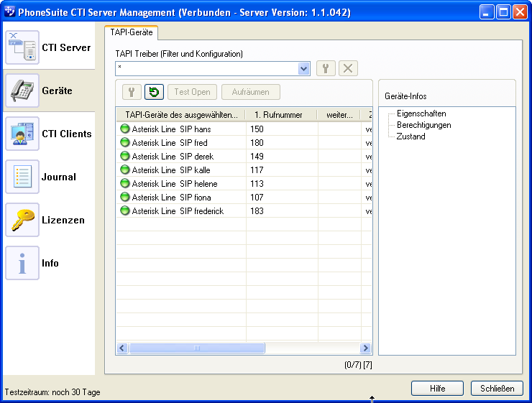Click the Schließen button

pos(497,389)
